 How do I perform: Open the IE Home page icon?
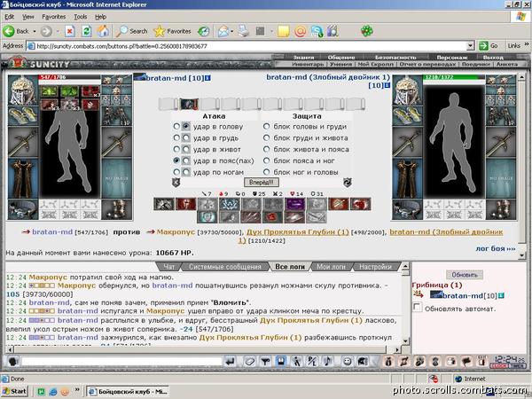pos(103,31)
